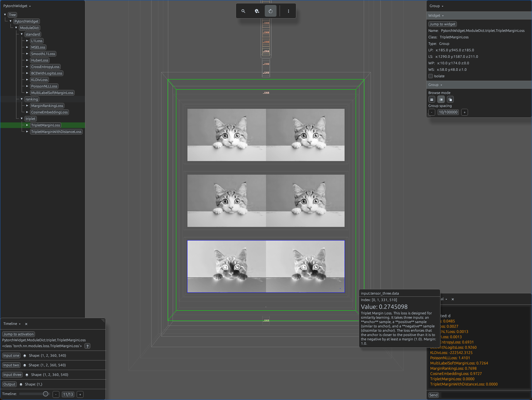Click the text field beside Send

point(485,395)
